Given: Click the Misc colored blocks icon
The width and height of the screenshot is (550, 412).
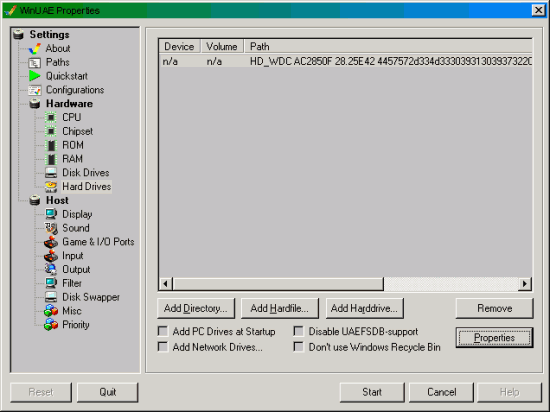Looking at the screenshot, I should (x=51, y=311).
